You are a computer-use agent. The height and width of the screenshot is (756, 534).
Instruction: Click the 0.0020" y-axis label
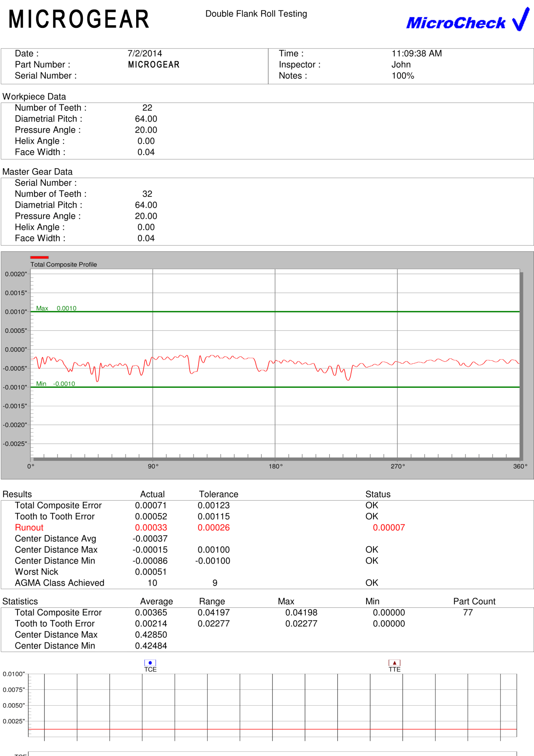[x=16, y=274]
